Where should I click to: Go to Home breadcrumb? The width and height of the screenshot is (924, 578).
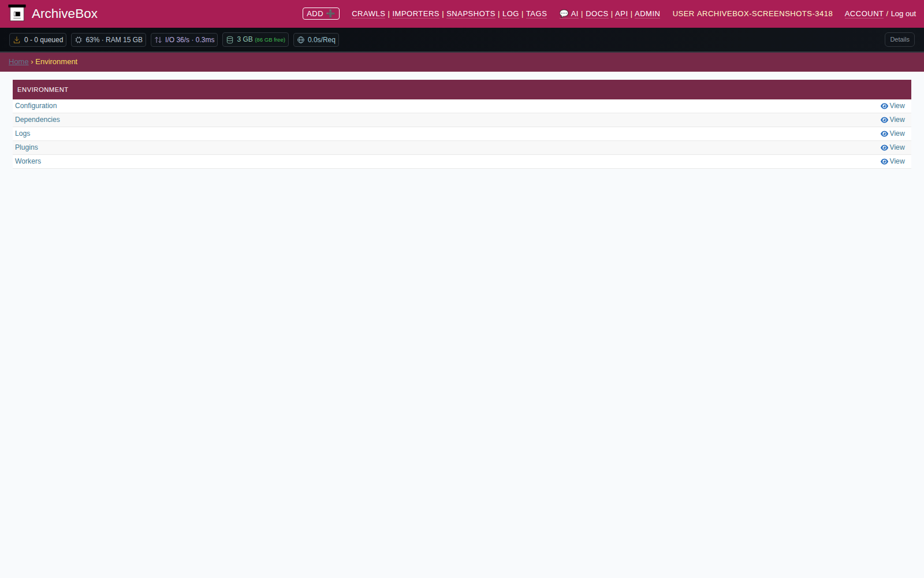pos(18,62)
